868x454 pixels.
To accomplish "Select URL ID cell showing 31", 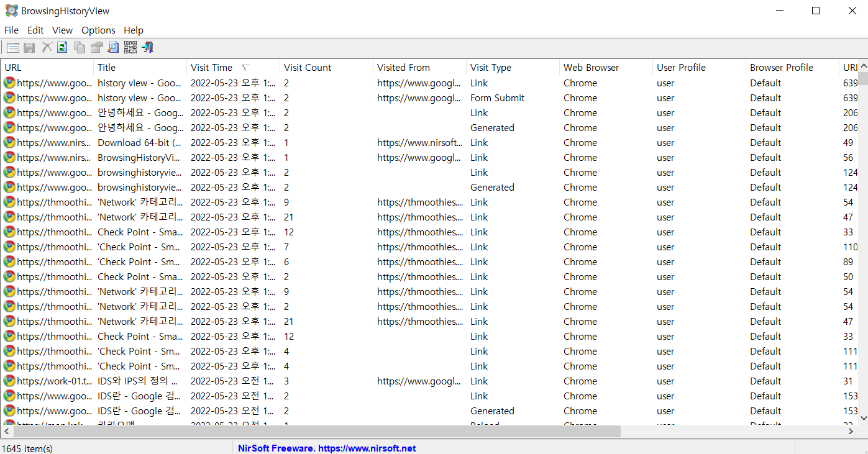I will pyautogui.click(x=849, y=381).
